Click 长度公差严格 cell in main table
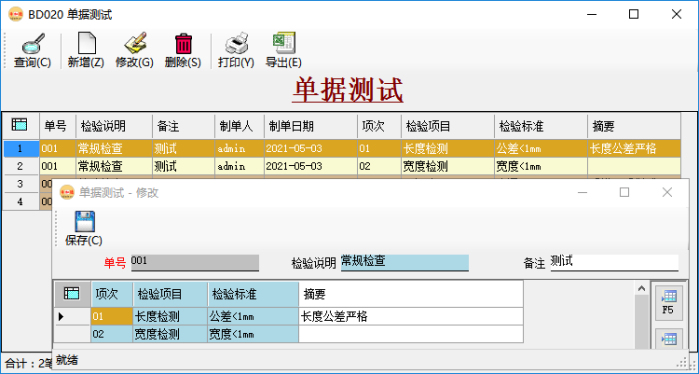 [634, 148]
